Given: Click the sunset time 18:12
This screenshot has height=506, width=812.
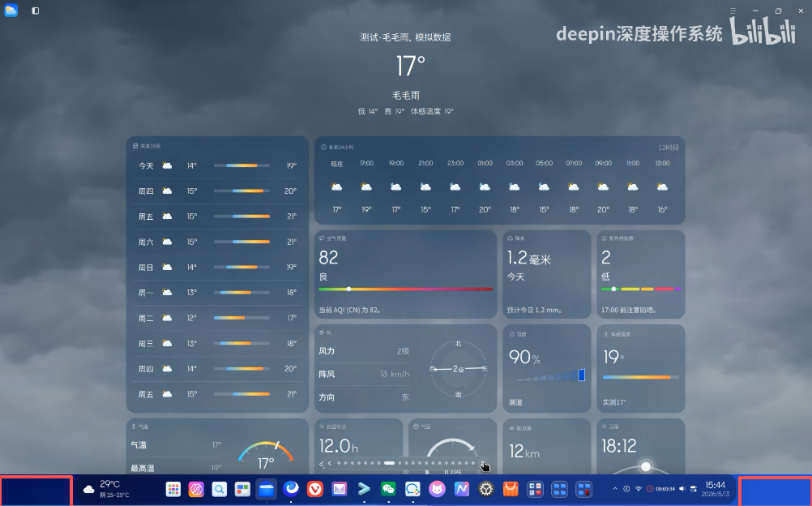Looking at the screenshot, I should tap(619, 446).
